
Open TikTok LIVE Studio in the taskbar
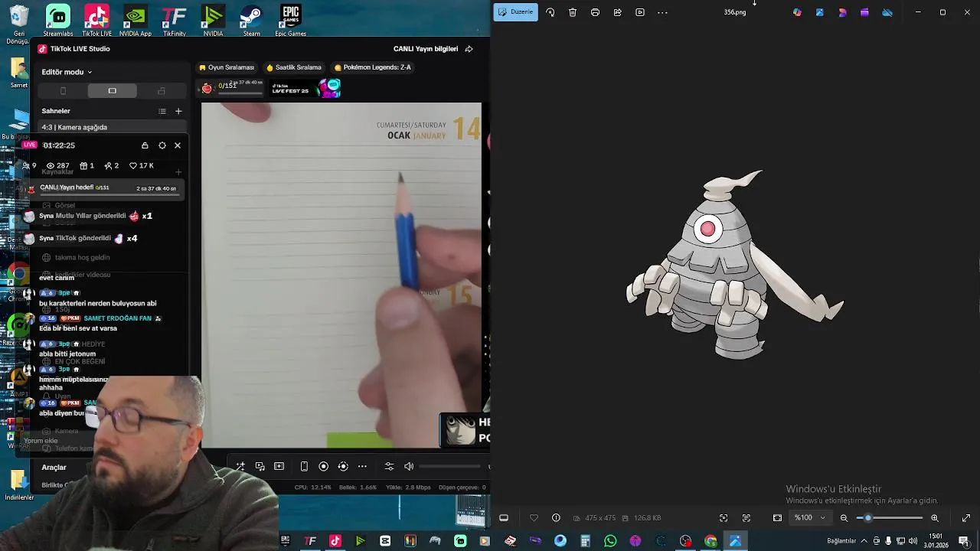pyautogui.click(x=335, y=541)
